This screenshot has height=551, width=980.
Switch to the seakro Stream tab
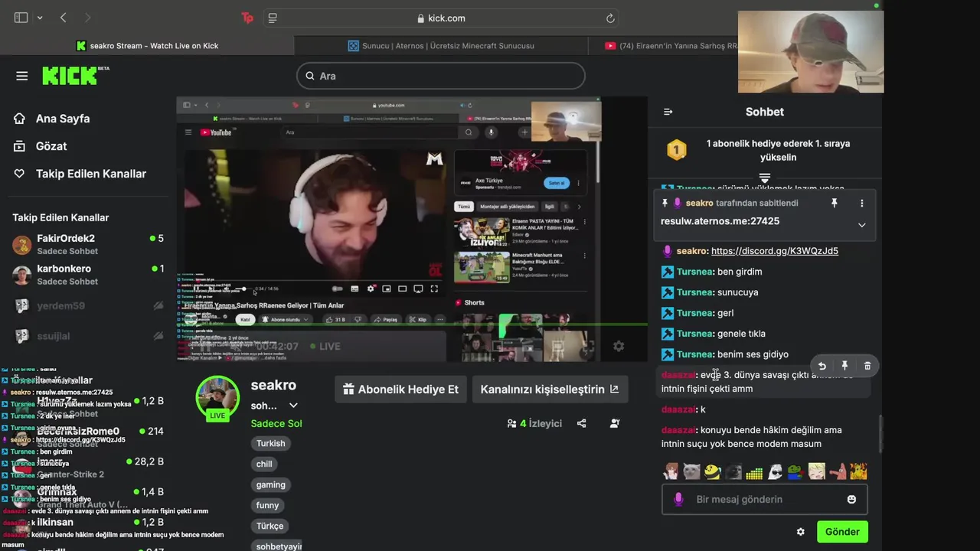click(x=147, y=46)
